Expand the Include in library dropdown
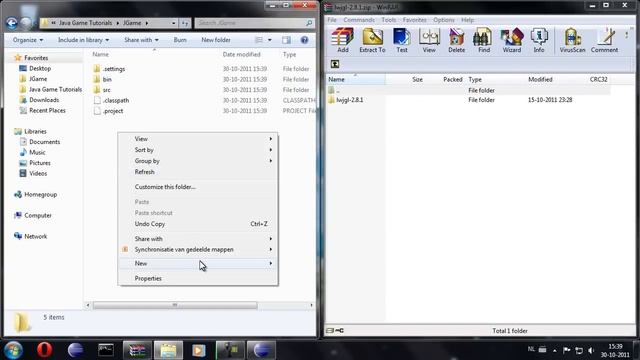The width and height of the screenshot is (640, 360). point(83,40)
